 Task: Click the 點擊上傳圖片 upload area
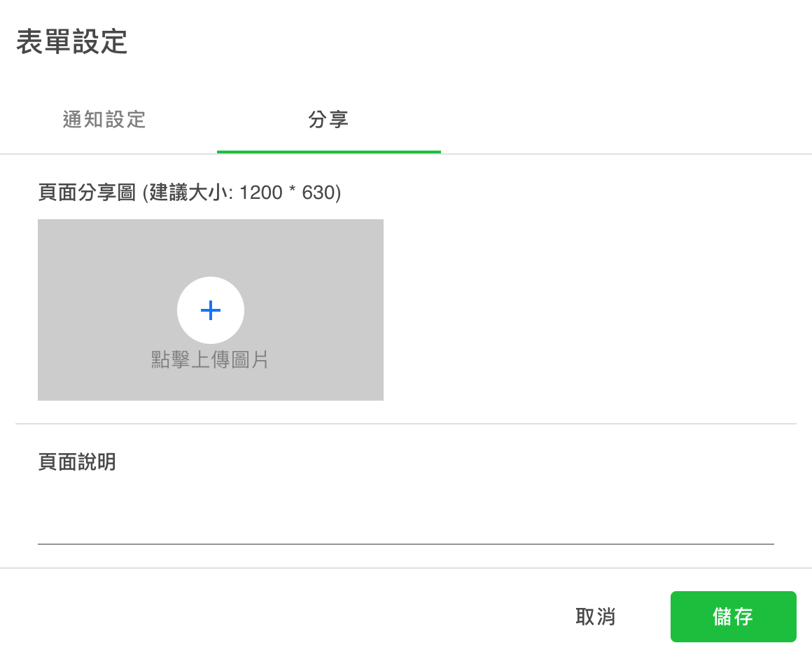[x=210, y=360]
